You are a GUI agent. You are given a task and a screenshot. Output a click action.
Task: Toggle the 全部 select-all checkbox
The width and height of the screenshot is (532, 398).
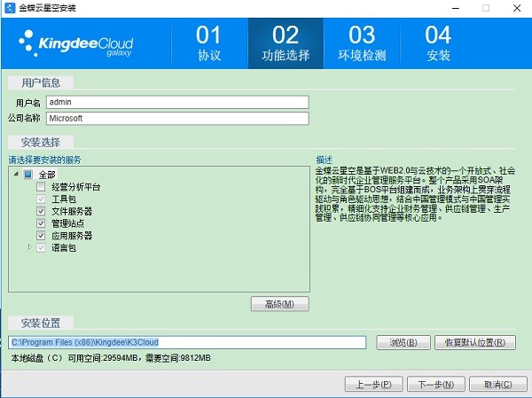point(27,175)
